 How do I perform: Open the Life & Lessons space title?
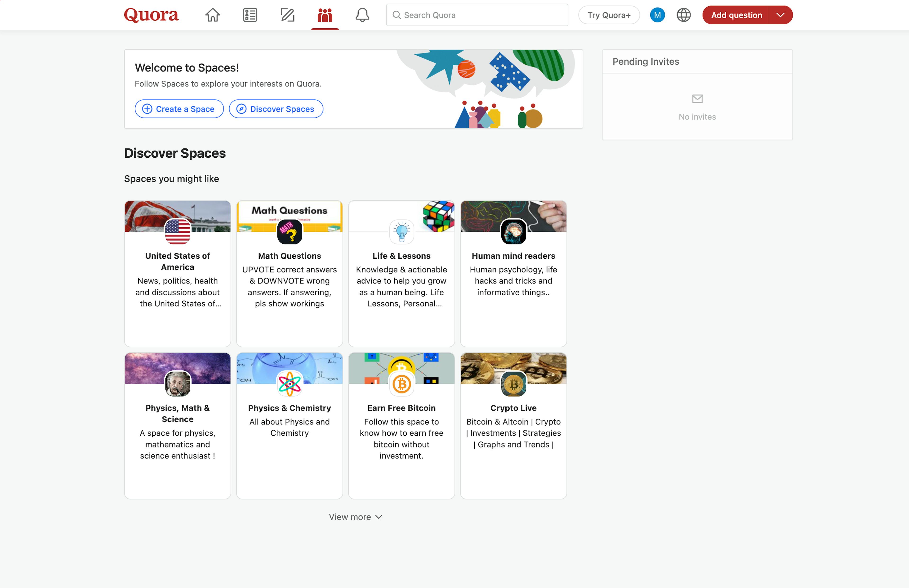click(401, 256)
